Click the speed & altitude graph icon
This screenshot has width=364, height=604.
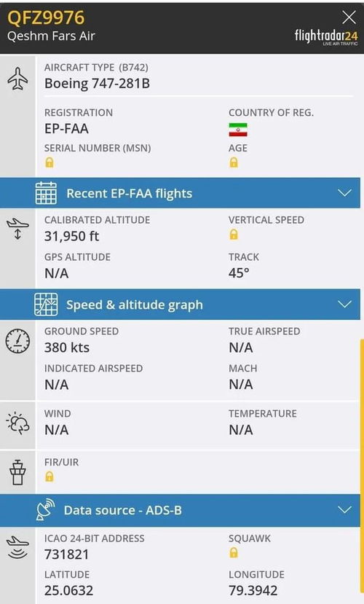coord(46,305)
